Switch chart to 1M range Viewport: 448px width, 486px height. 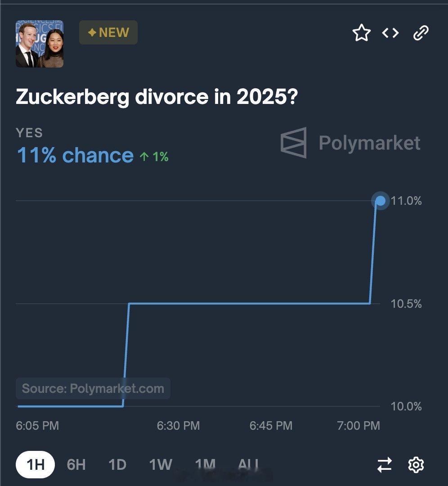click(x=205, y=464)
